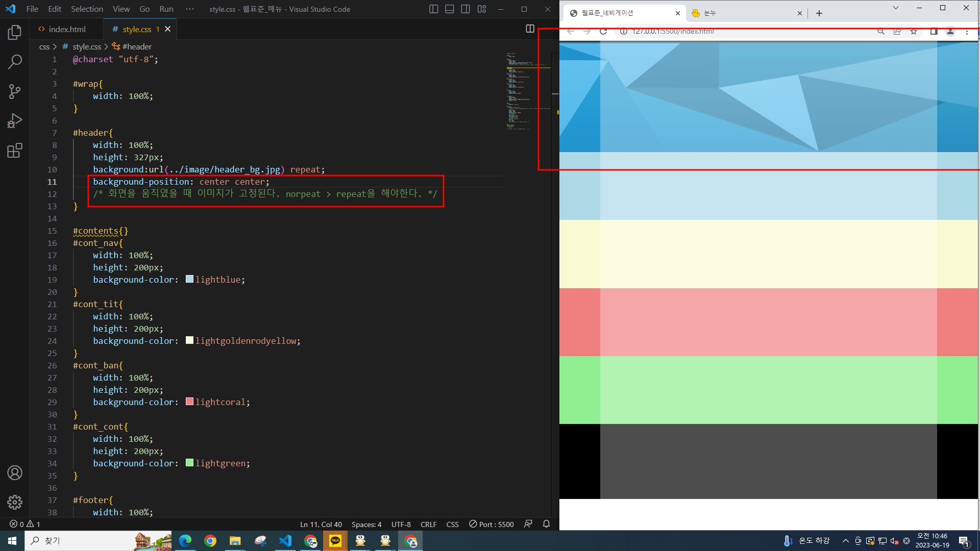The height and width of the screenshot is (551, 980).
Task: Switch to the index.html editor tab
Action: click(x=66, y=30)
